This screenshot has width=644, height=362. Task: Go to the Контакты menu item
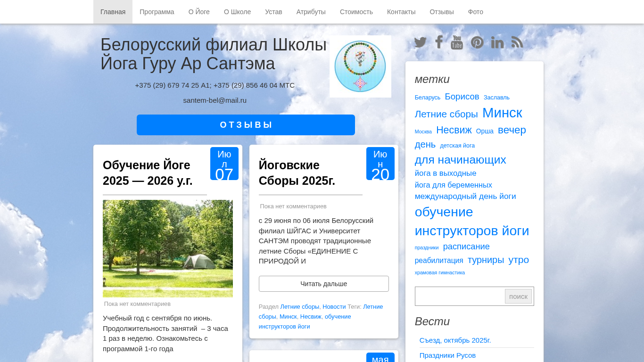point(401,12)
